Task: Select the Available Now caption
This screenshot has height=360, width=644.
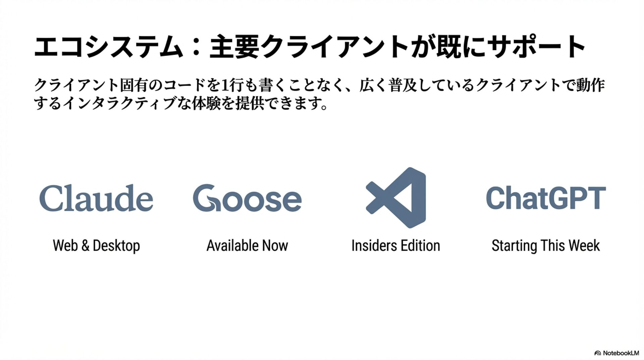Action: [247, 245]
